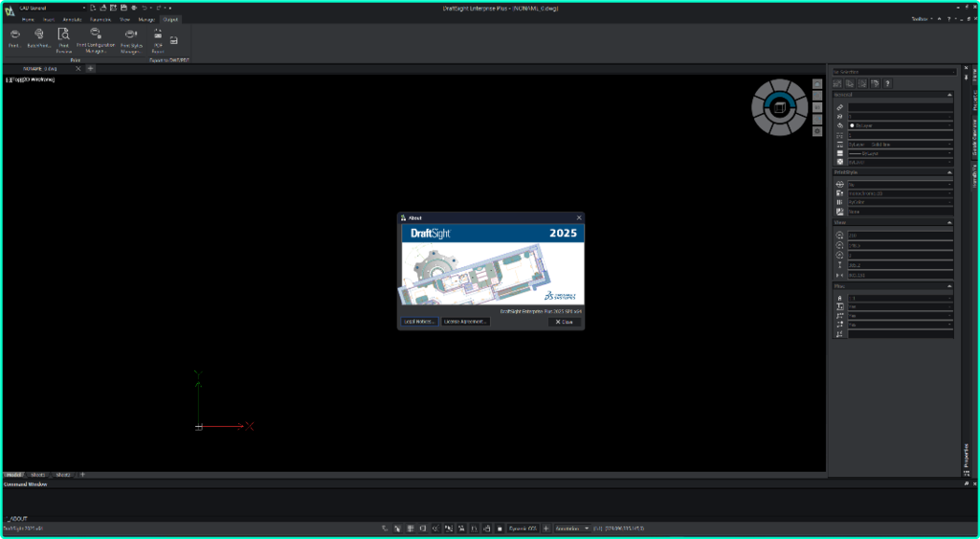This screenshot has width=980, height=539.
Task: Click the first selection icon in Properties toolbar
Action: [839, 83]
